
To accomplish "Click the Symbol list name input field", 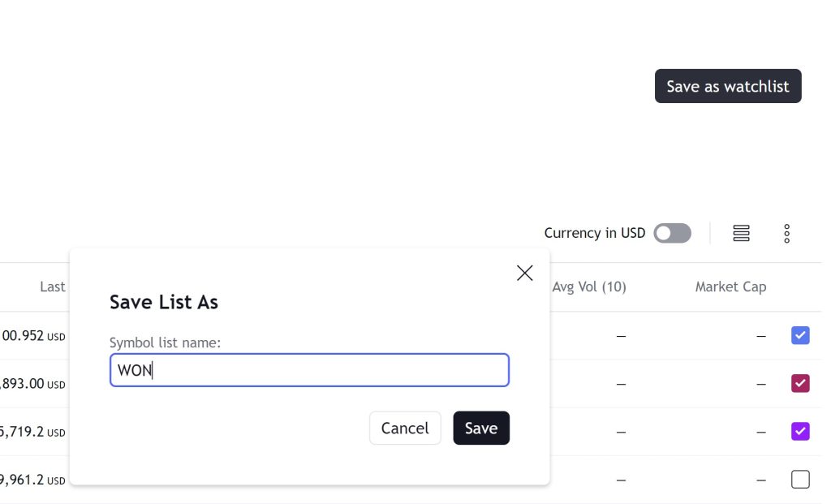I will pos(309,370).
